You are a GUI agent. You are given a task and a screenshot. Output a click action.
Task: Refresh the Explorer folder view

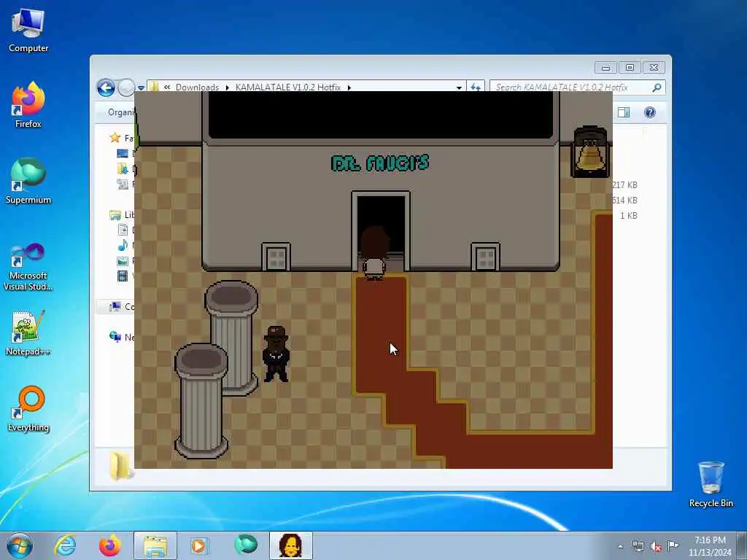[476, 87]
